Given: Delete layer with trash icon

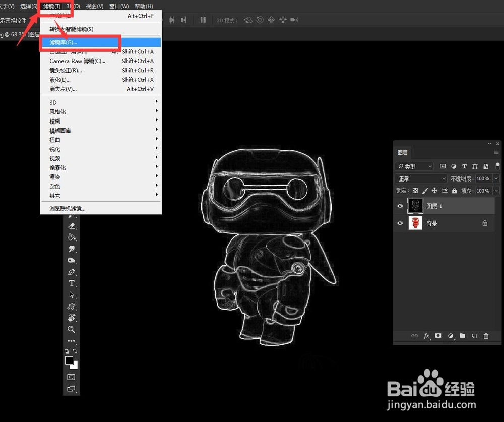Looking at the screenshot, I should pyautogui.click(x=486, y=336).
